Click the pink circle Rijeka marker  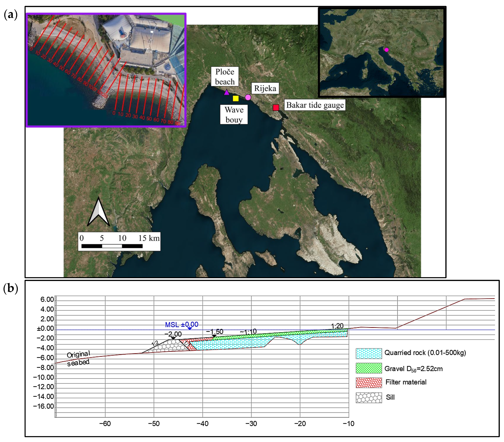(x=248, y=97)
